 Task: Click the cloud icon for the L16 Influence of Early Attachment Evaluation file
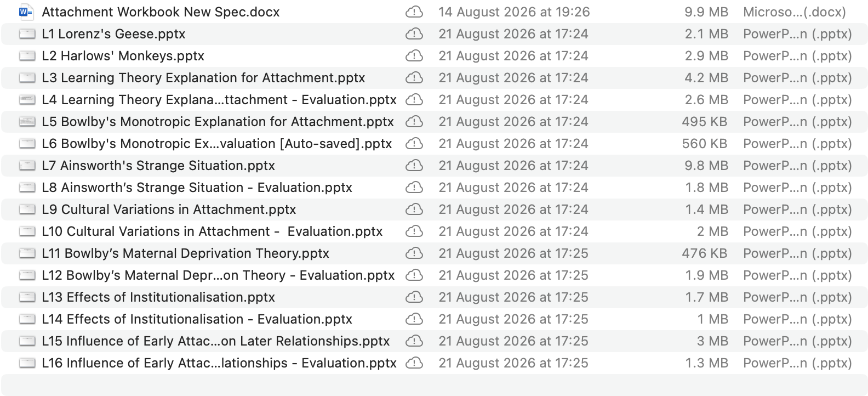[414, 363]
